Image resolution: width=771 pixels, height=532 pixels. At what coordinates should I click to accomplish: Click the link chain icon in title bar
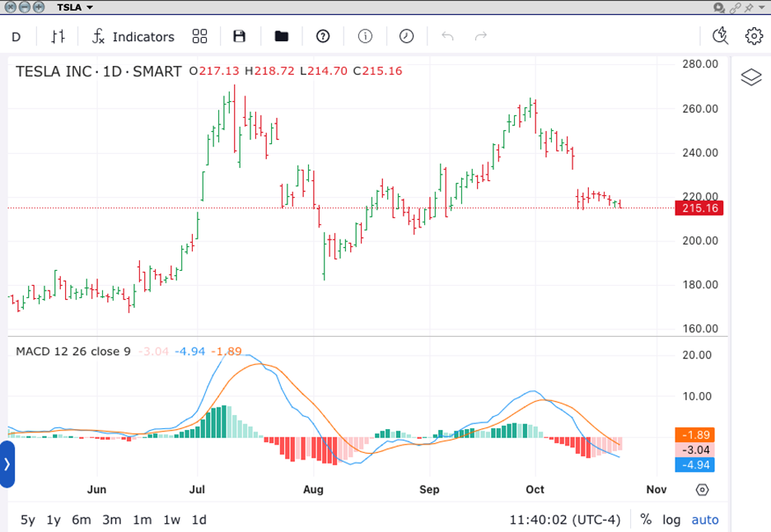[x=735, y=7]
